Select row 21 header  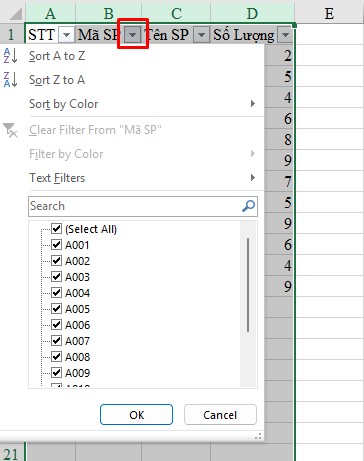pos(12,454)
